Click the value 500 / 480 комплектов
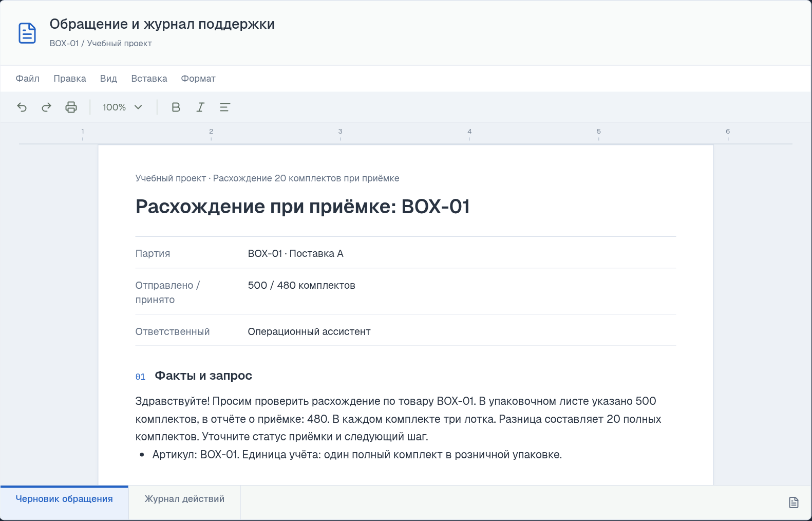The width and height of the screenshot is (812, 521). point(301,285)
